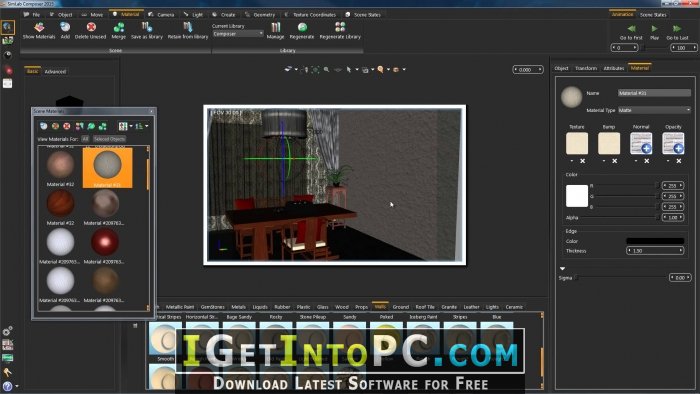
Task: Open the Transform properties tab
Action: [x=586, y=68]
